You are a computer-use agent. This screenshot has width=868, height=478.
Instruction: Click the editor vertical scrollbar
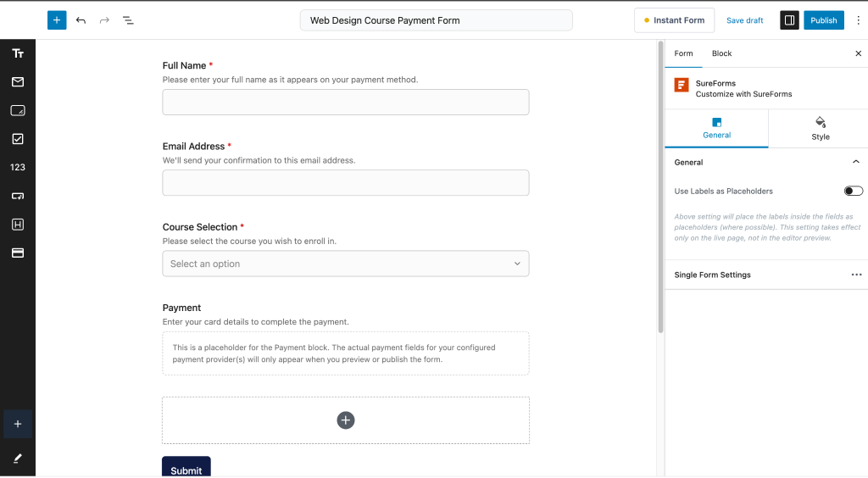point(659,187)
